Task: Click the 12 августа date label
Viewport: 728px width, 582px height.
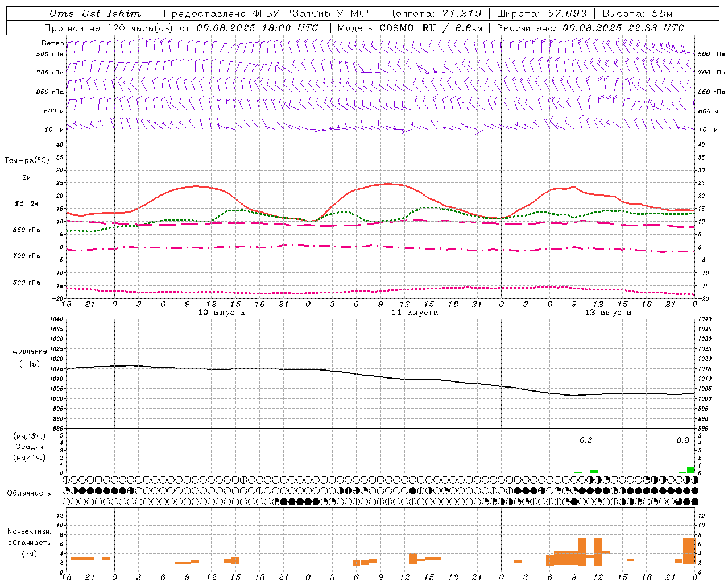Action: tap(608, 313)
